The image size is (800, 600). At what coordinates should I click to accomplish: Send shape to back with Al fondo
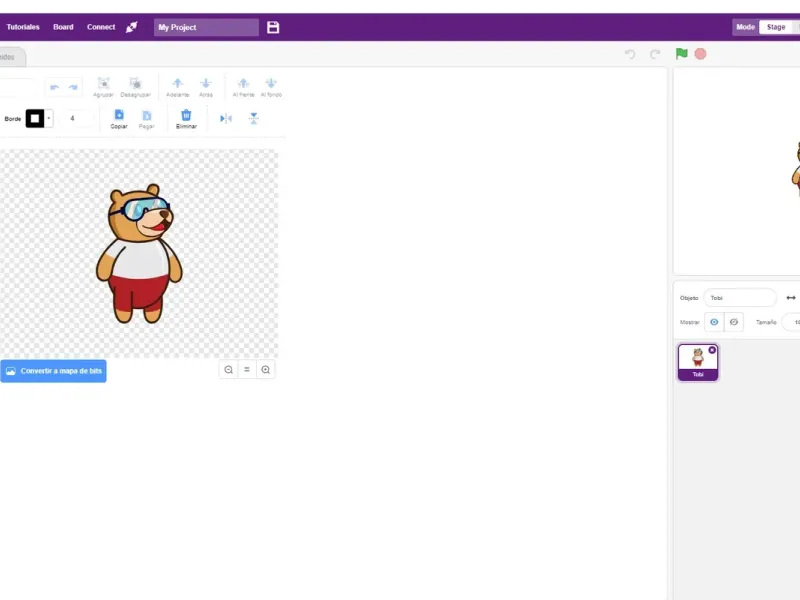click(x=271, y=87)
